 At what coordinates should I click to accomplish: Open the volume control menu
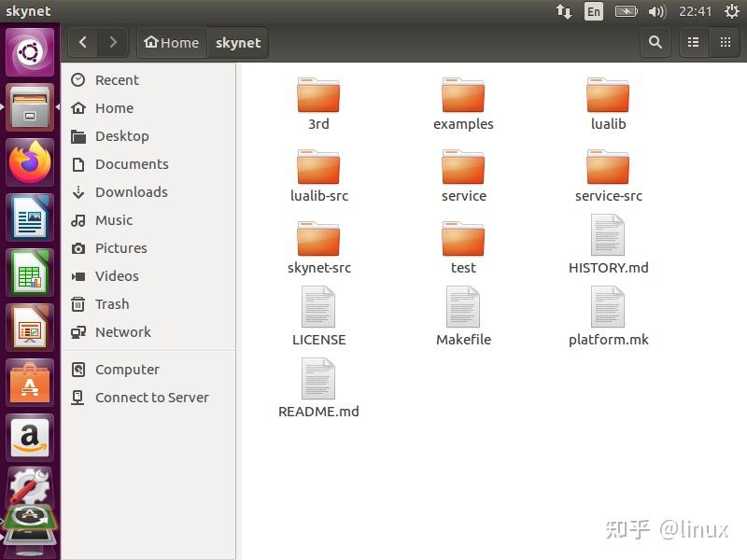point(655,12)
